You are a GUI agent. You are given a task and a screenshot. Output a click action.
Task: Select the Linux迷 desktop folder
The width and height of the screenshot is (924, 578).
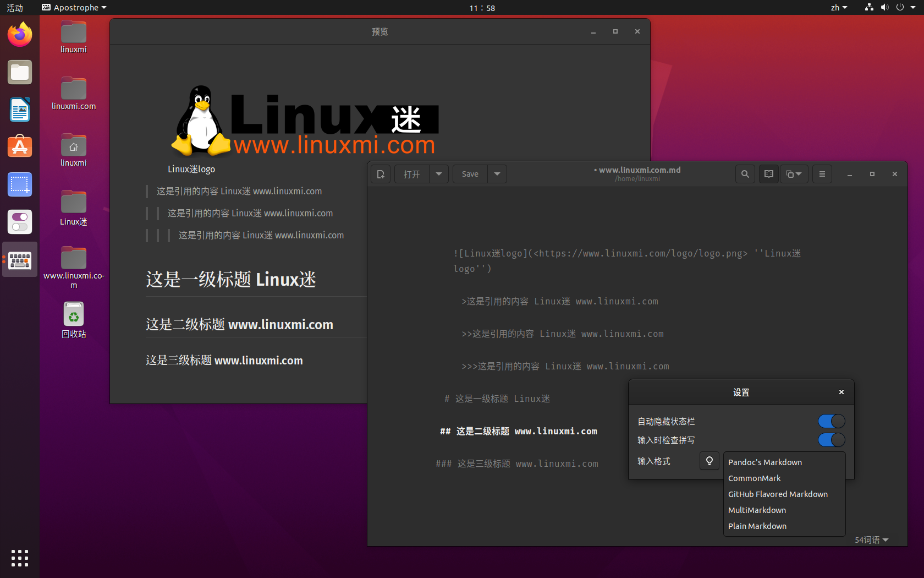(x=74, y=208)
